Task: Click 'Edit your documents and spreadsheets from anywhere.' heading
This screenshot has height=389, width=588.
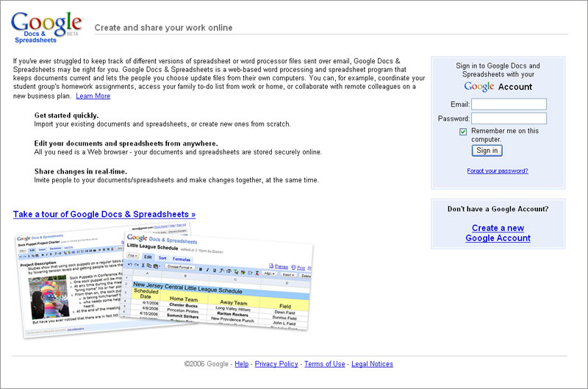Action: point(126,143)
